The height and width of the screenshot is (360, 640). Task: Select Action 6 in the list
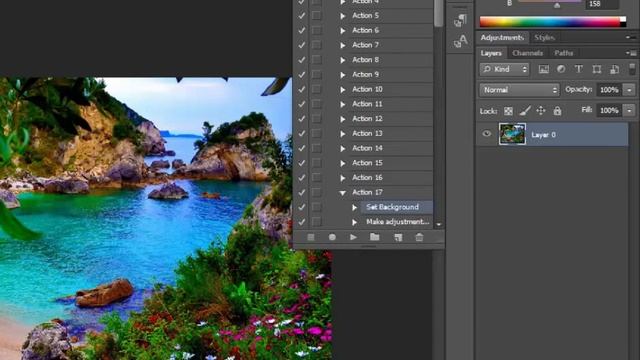click(365, 30)
